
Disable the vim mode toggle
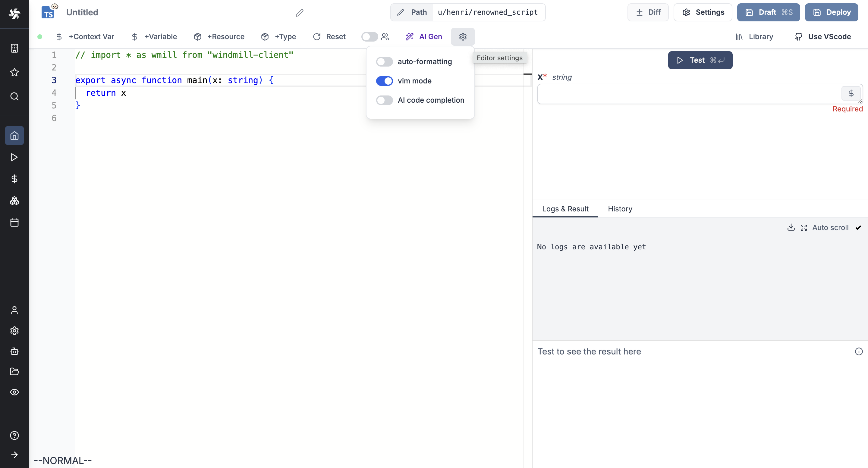[x=384, y=81]
